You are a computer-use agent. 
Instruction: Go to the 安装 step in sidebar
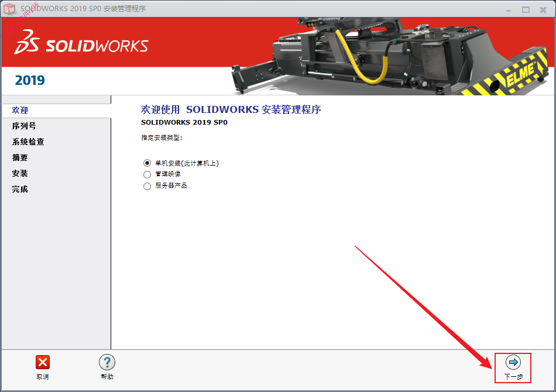click(x=20, y=173)
